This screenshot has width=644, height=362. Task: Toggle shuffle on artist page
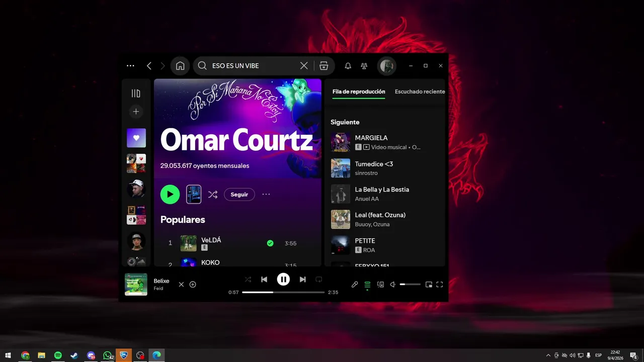[x=213, y=195]
